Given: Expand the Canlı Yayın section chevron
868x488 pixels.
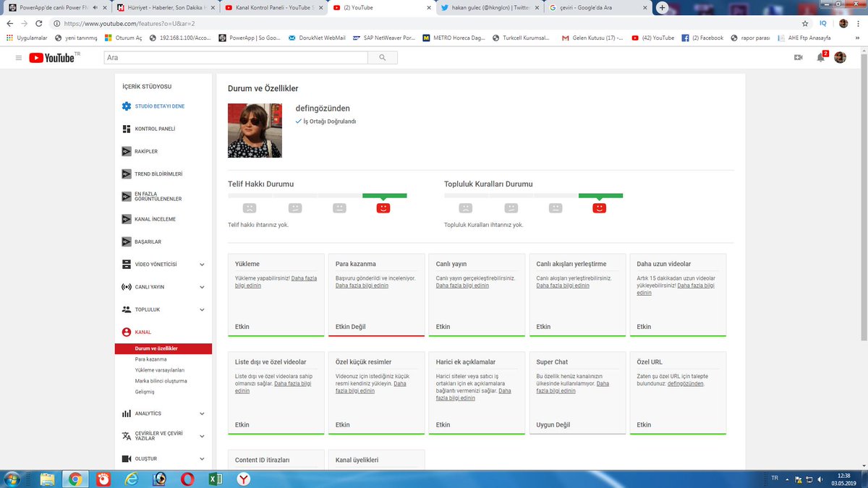Looking at the screenshot, I should tap(202, 287).
